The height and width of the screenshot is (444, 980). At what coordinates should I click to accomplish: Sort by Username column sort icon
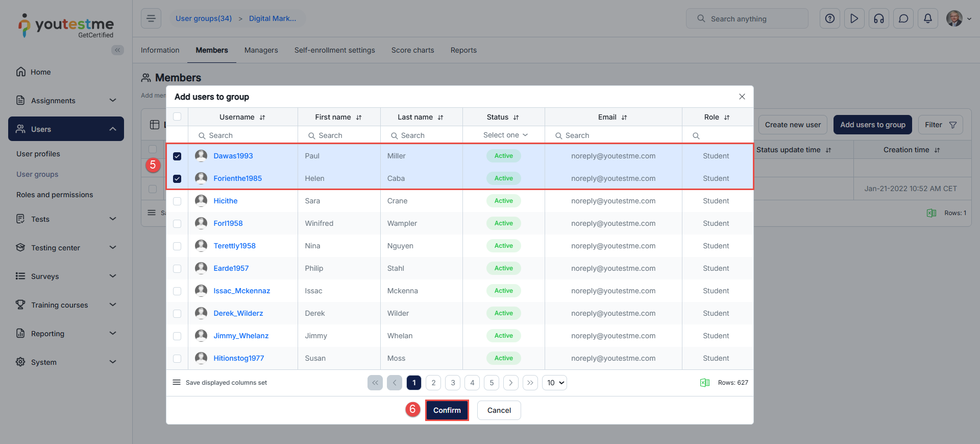click(x=262, y=118)
